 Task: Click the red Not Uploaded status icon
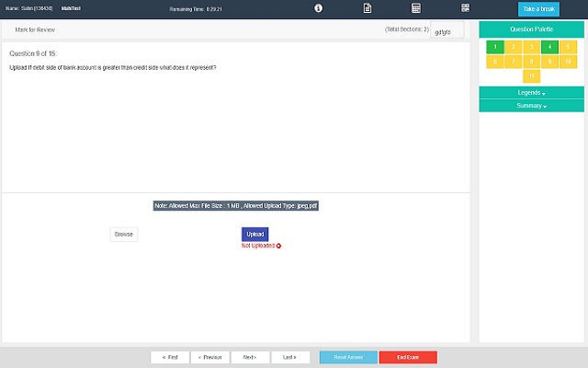tap(278, 246)
